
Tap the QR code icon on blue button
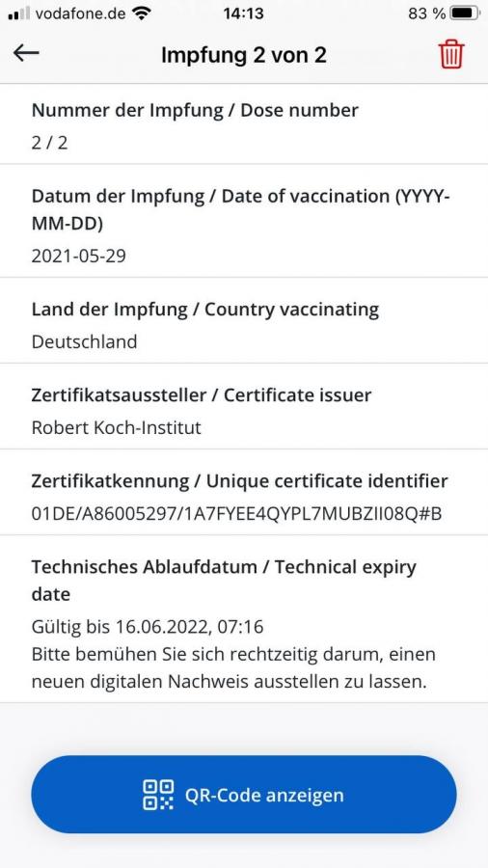(x=158, y=795)
